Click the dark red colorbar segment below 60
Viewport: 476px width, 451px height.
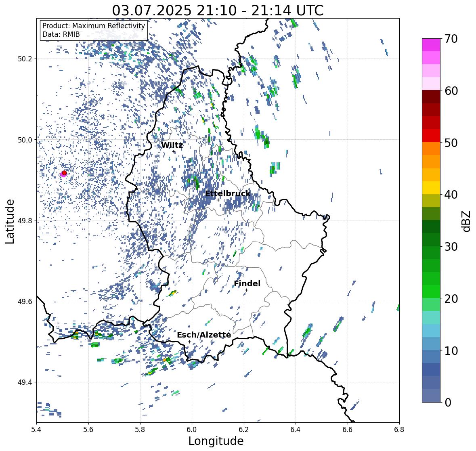coord(431,97)
